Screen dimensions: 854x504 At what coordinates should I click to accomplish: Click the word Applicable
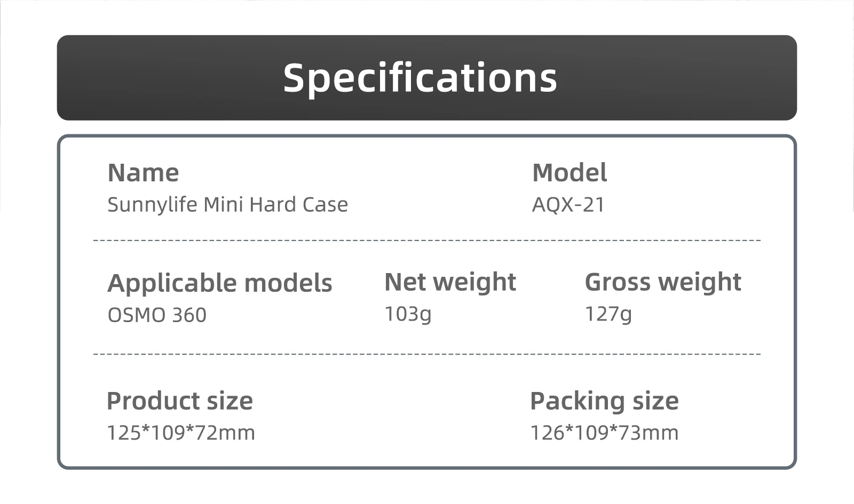click(172, 283)
